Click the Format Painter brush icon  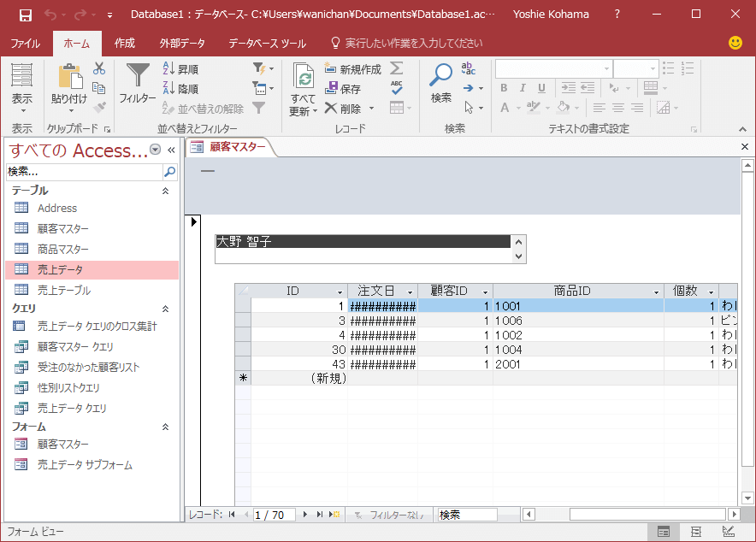pos(99,108)
